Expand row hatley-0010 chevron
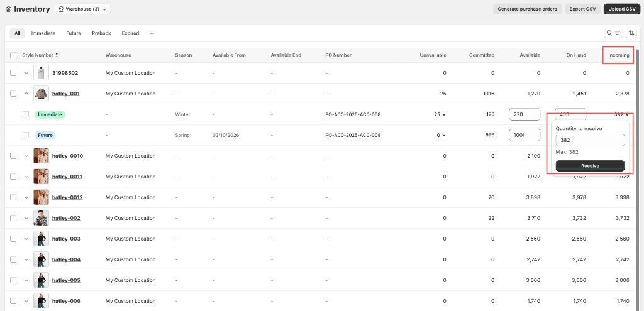The width and height of the screenshot is (644, 311). pyautogui.click(x=26, y=156)
